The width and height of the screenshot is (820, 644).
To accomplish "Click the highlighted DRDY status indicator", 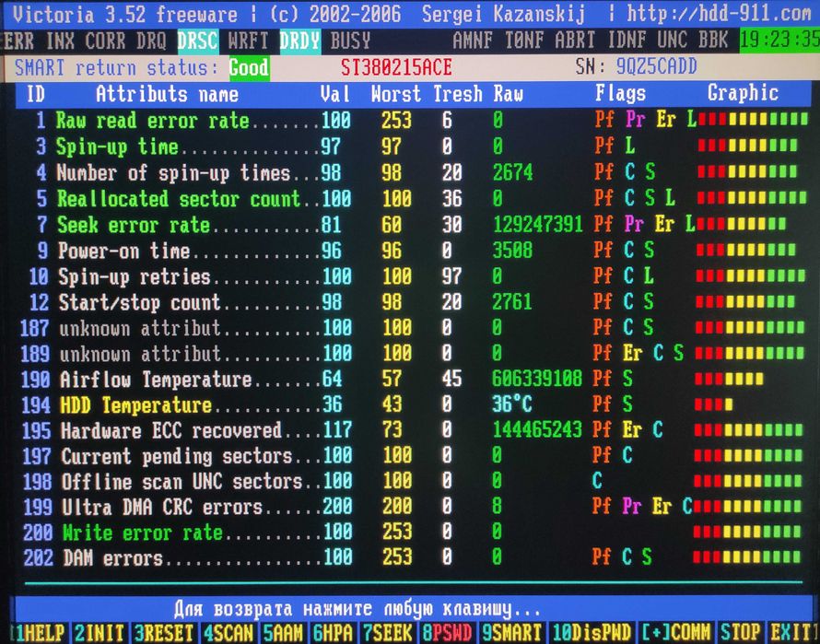I will (x=300, y=41).
